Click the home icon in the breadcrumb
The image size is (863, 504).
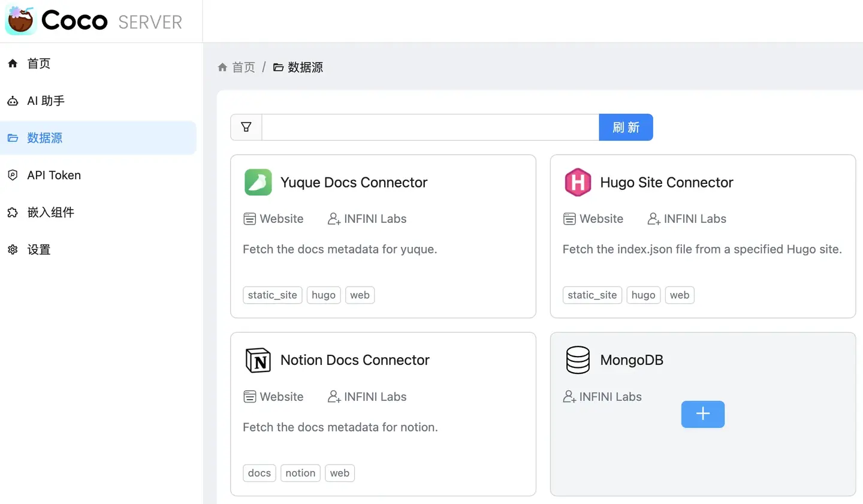pyautogui.click(x=222, y=67)
